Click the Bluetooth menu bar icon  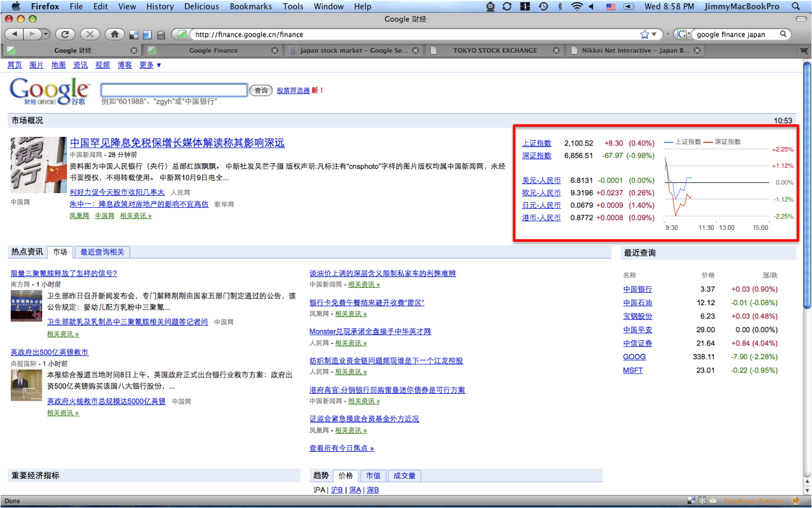tap(560, 6)
